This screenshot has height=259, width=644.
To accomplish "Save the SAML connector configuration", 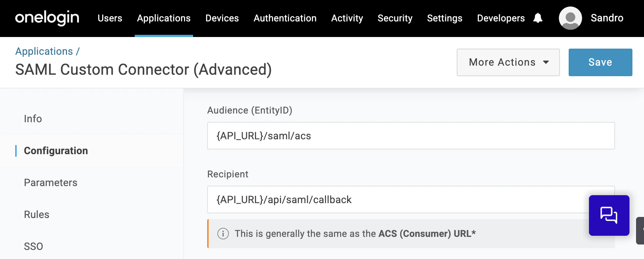I will point(600,62).
